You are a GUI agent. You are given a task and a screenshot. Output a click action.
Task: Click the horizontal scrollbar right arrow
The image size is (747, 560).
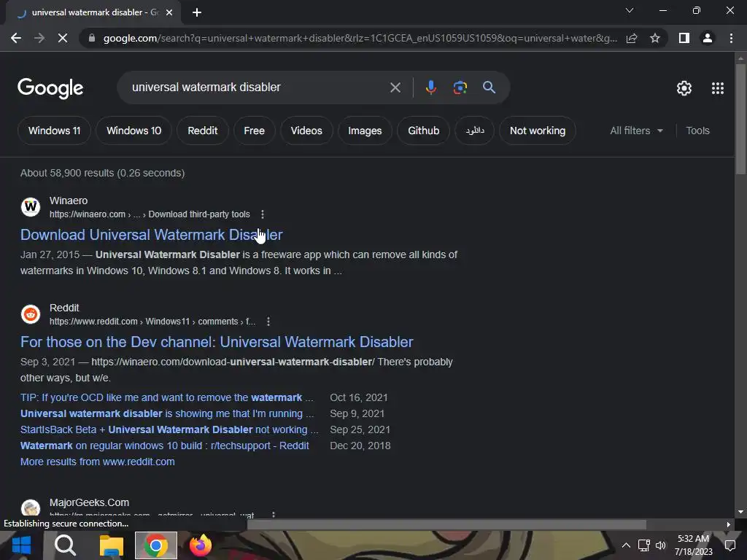(729, 524)
